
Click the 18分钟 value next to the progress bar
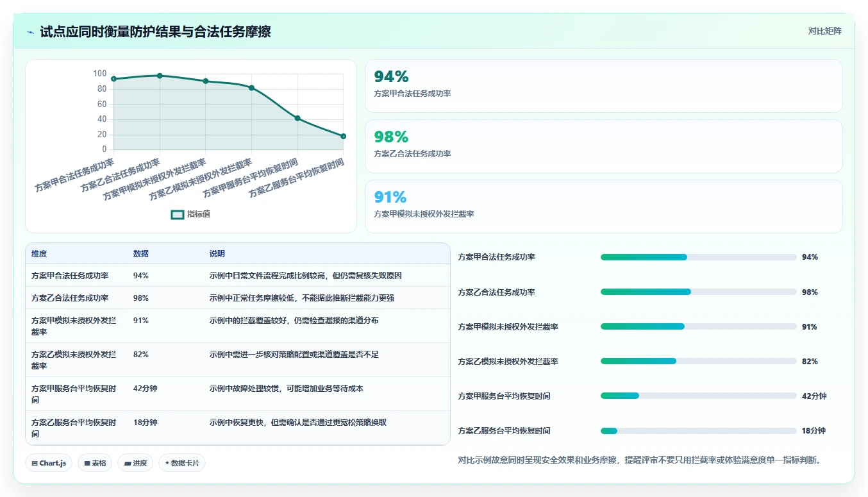pos(814,430)
